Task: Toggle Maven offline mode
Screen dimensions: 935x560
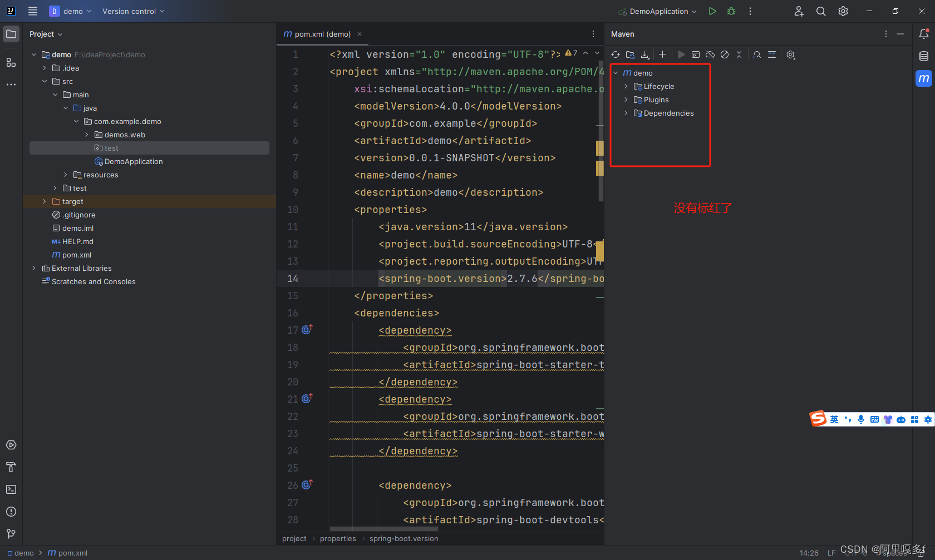Action: [x=710, y=54]
